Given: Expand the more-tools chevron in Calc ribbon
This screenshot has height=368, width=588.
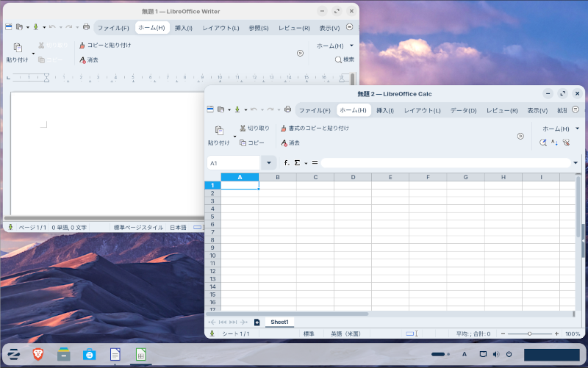Looking at the screenshot, I should [x=520, y=136].
